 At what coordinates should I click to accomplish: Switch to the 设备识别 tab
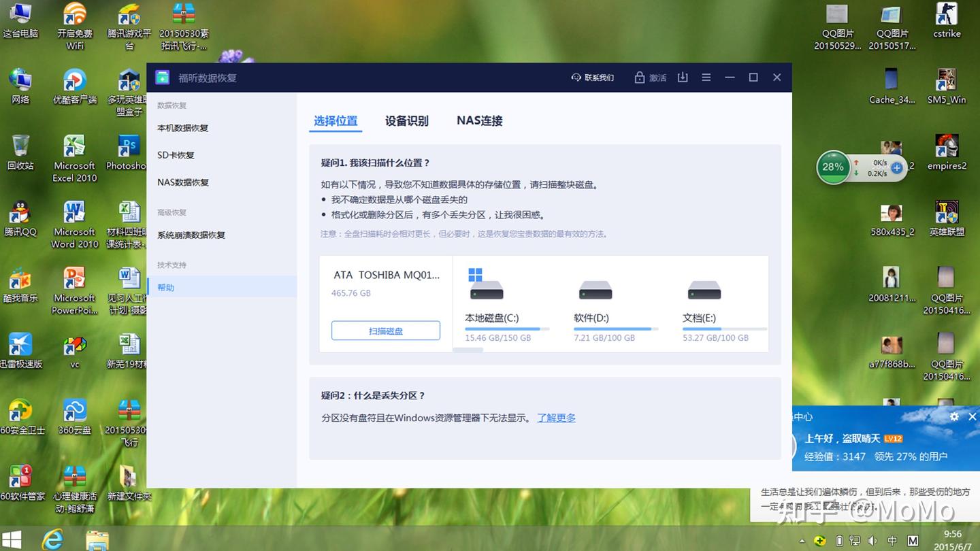[x=407, y=121]
